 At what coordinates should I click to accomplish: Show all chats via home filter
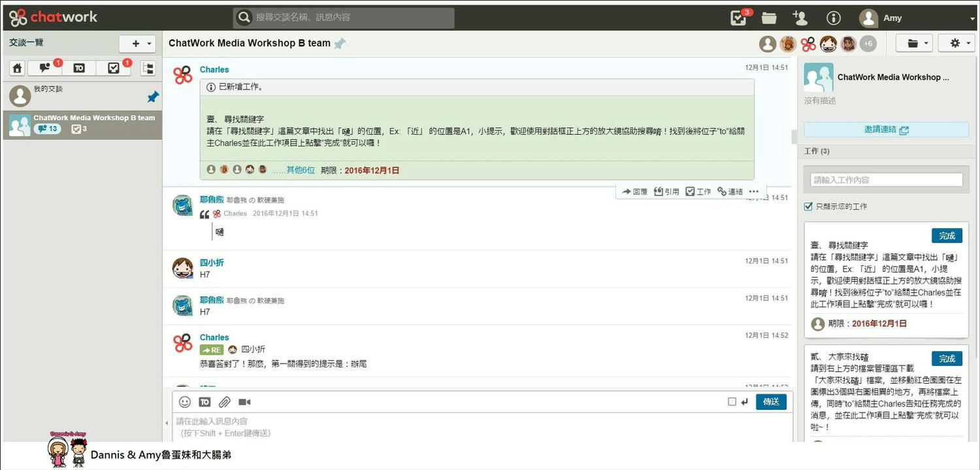[18, 68]
